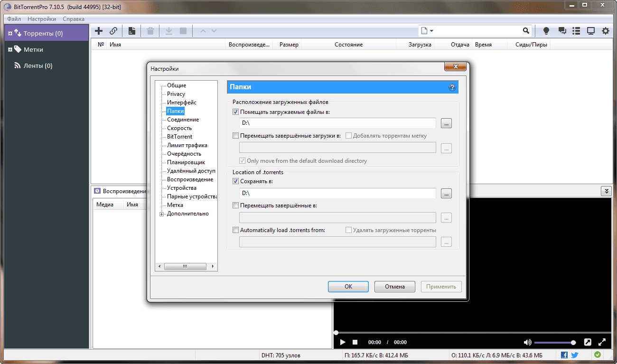
Task: Click the Facebook icon in status bar
Action: [565, 355]
